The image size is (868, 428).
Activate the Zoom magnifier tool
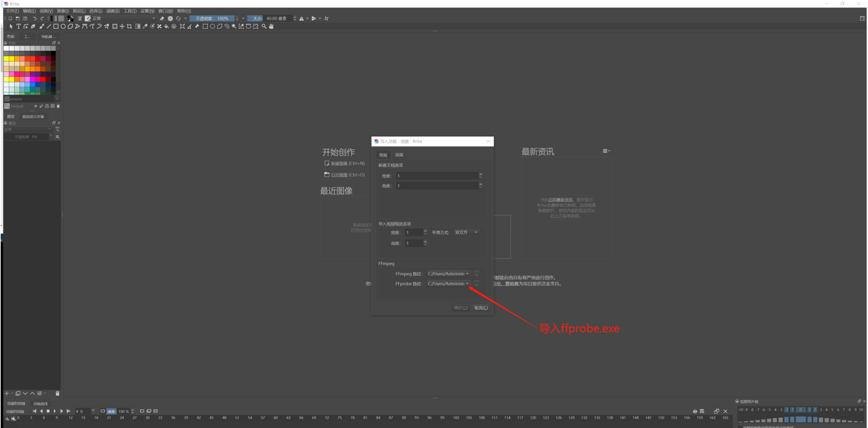tap(264, 27)
